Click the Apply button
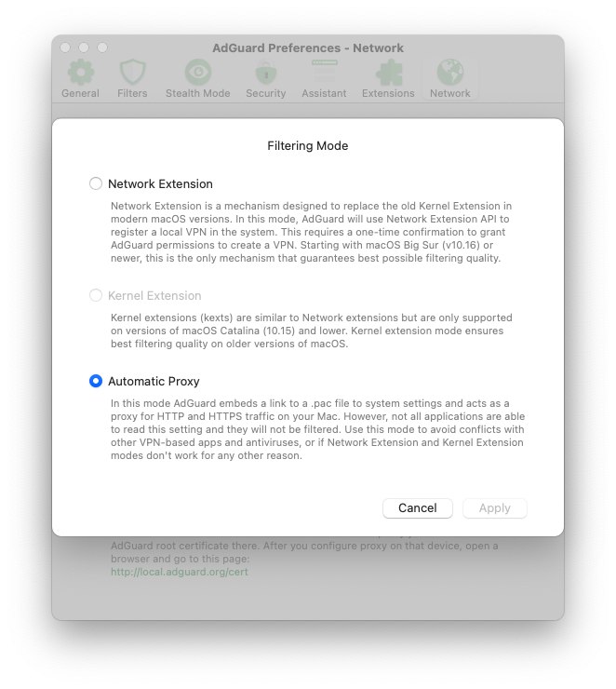616x689 pixels. (x=495, y=508)
